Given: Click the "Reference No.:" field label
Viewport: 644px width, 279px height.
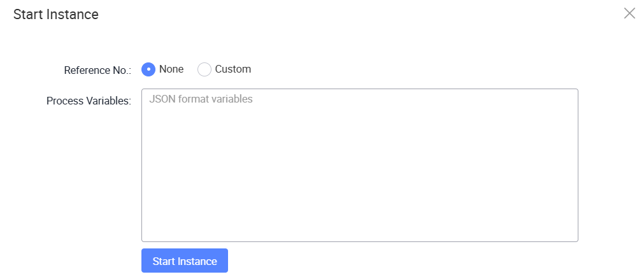Looking at the screenshot, I should pyautogui.click(x=97, y=70).
